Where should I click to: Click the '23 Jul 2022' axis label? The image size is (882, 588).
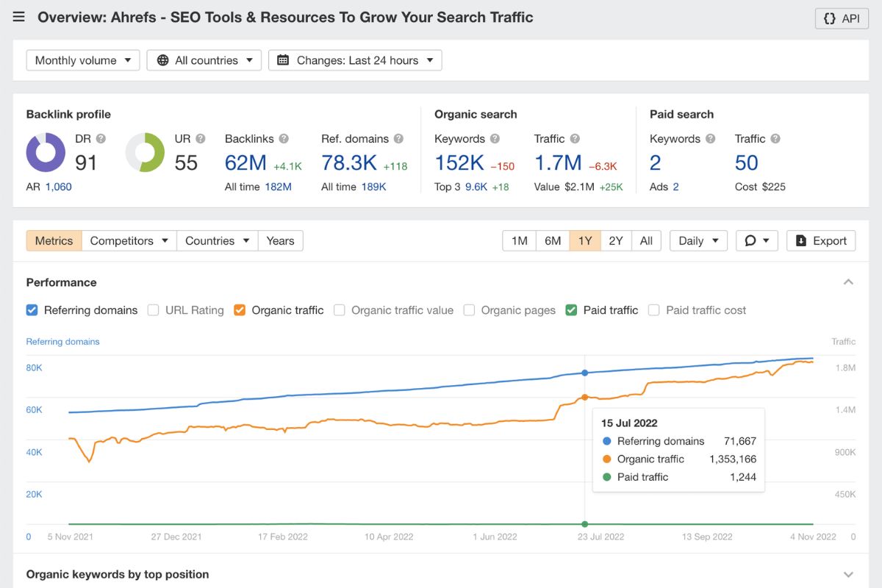click(600, 537)
